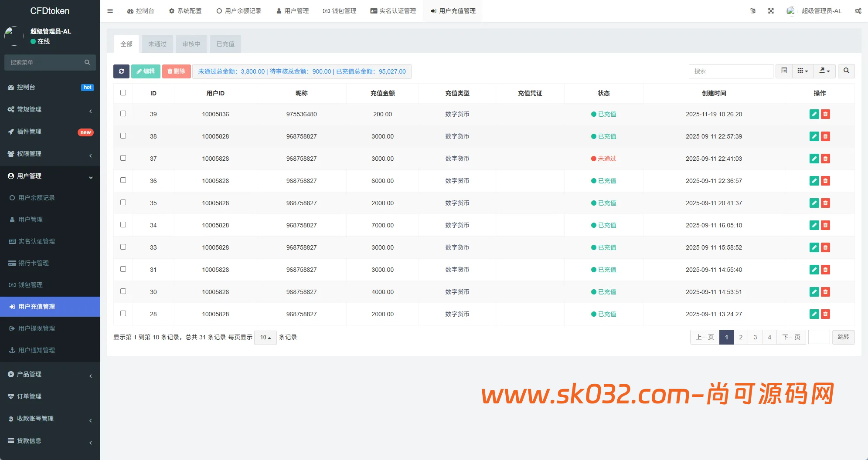Check the checkbox for row ID 33
The height and width of the screenshot is (460, 868).
123,247
